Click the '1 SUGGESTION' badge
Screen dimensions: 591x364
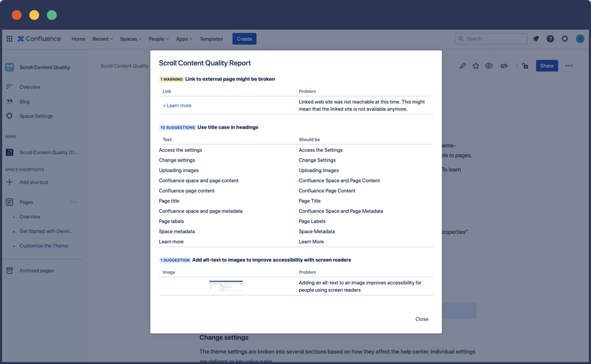tap(175, 260)
